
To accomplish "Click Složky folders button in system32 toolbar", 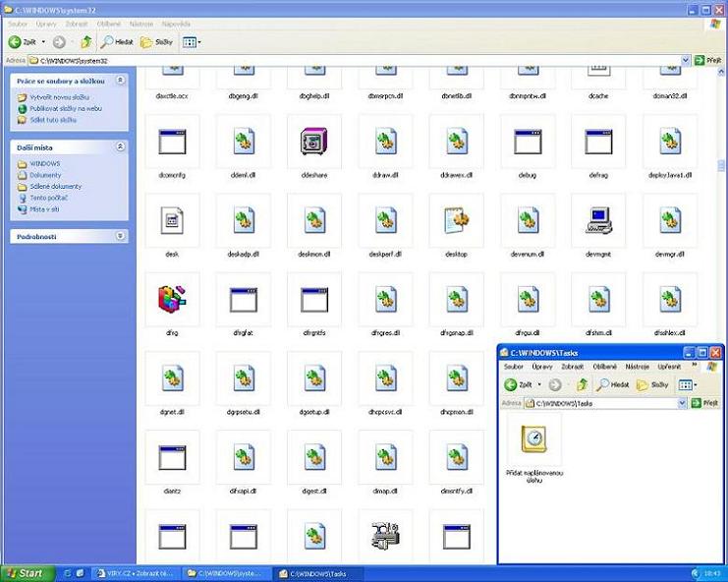I will (156, 42).
